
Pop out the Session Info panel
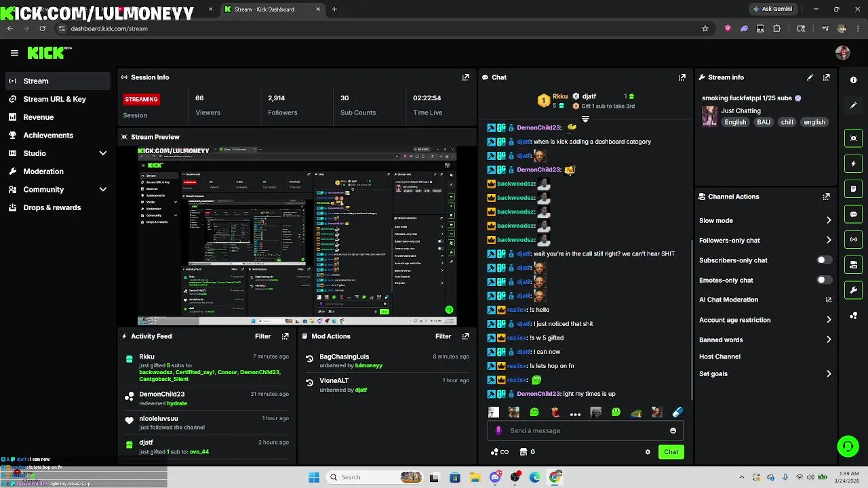pos(465,77)
